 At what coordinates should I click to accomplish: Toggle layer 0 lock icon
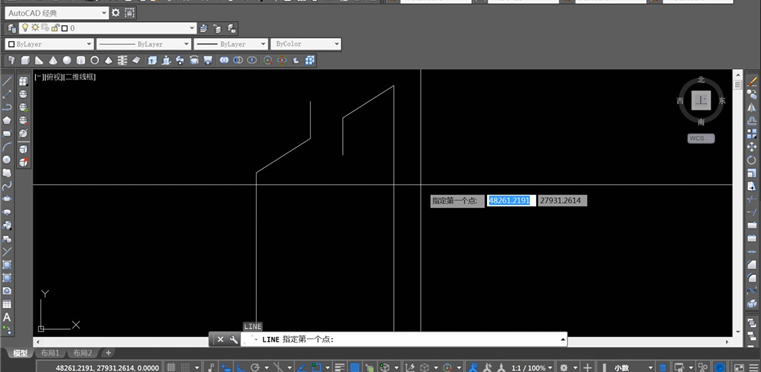54,28
